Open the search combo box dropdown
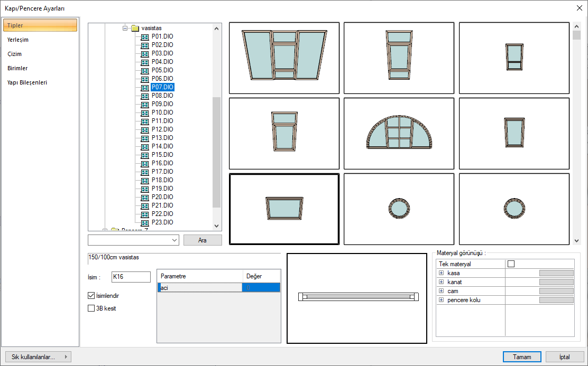Screen dimensions: 588x366 click(x=175, y=240)
